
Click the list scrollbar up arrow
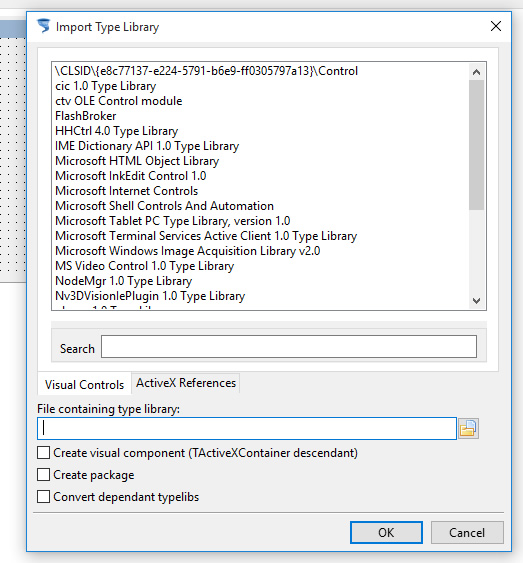point(476,72)
